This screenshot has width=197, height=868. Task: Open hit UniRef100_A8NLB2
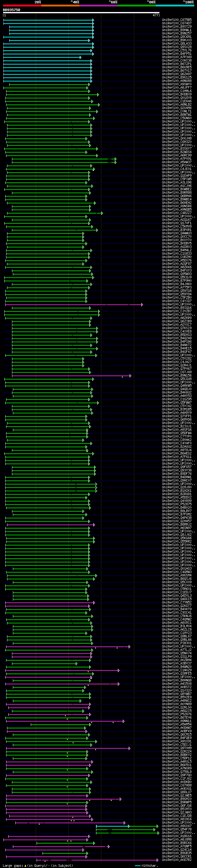click(x=177, y=104)
